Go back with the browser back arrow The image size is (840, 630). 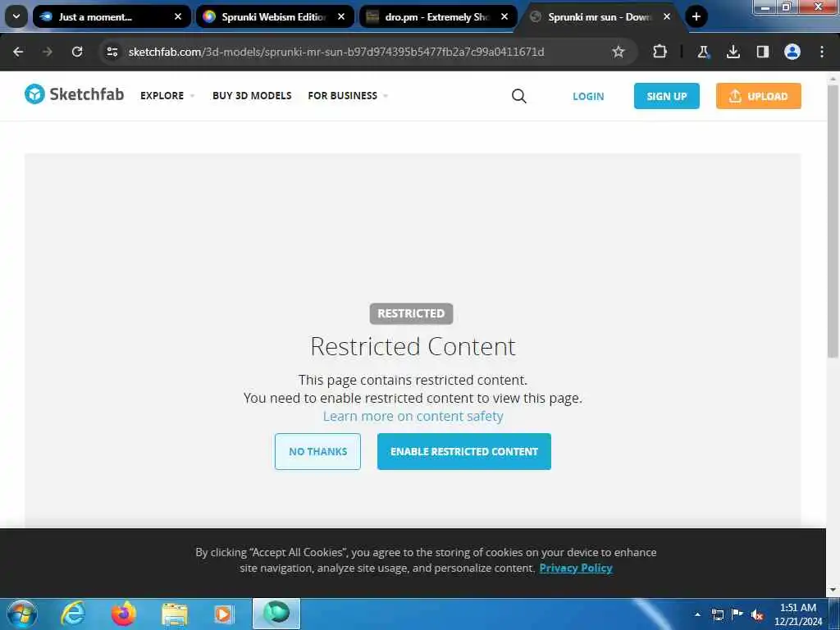[x=18, y=52]
